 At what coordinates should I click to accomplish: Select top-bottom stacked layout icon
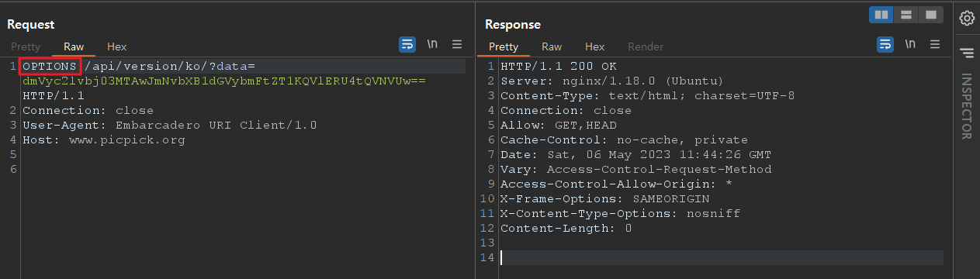[906, 15]
